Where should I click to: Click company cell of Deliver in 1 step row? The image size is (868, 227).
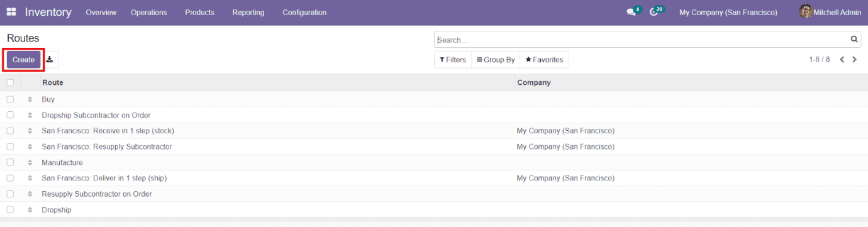point(565,178)
